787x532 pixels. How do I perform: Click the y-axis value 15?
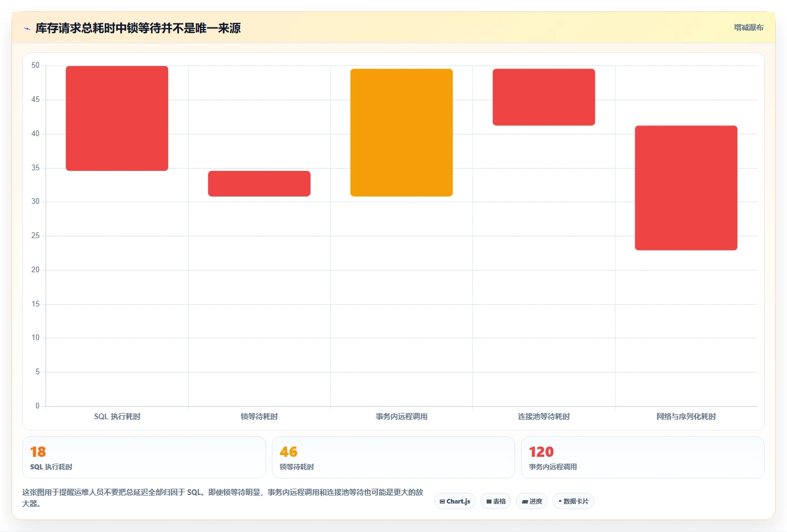tap(35, 304)
